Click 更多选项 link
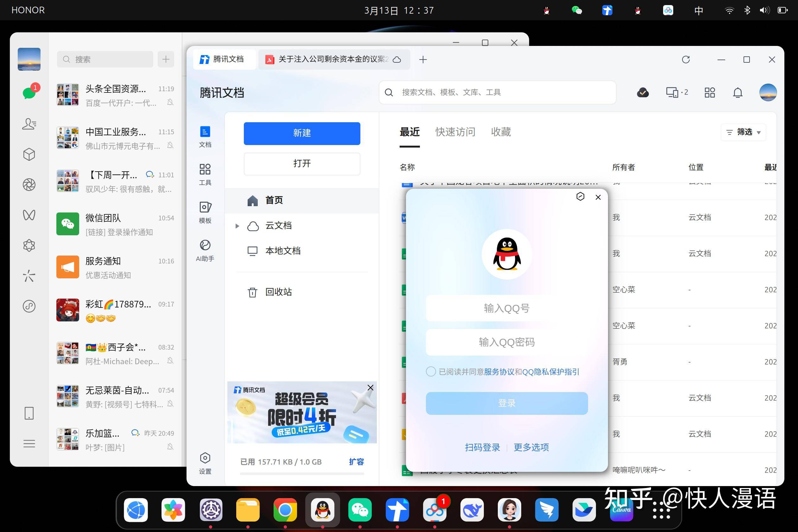Viewport: 798px width, 532px height. pyautogui.click(x=531, y=447)
